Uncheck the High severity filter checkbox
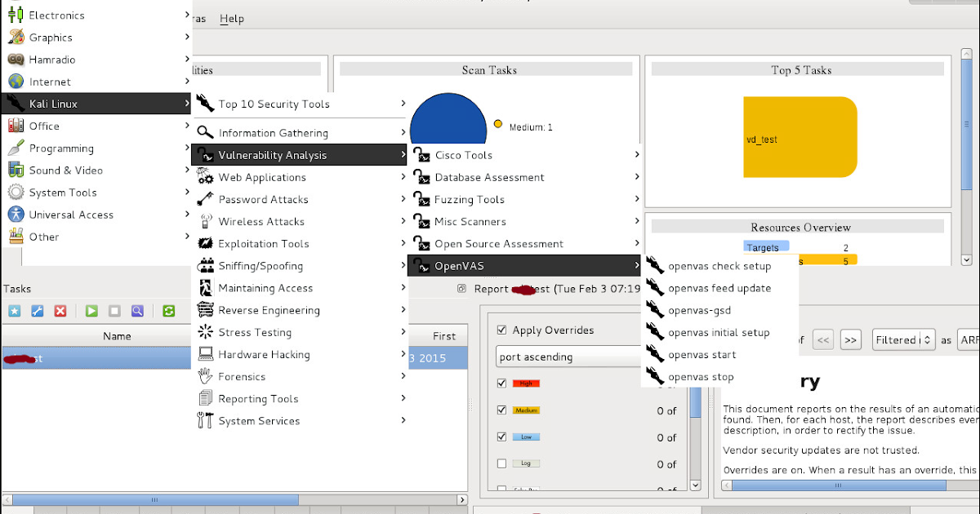 (501, 383)
